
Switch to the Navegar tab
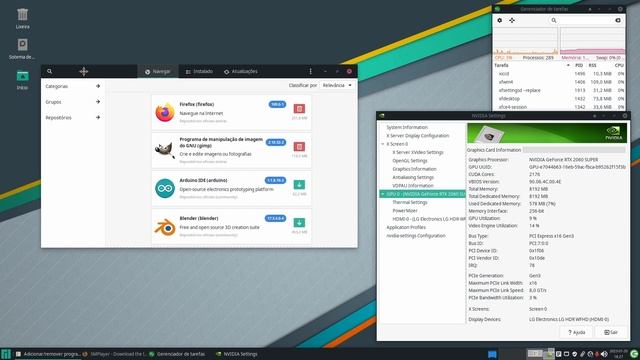click(158, 71)
